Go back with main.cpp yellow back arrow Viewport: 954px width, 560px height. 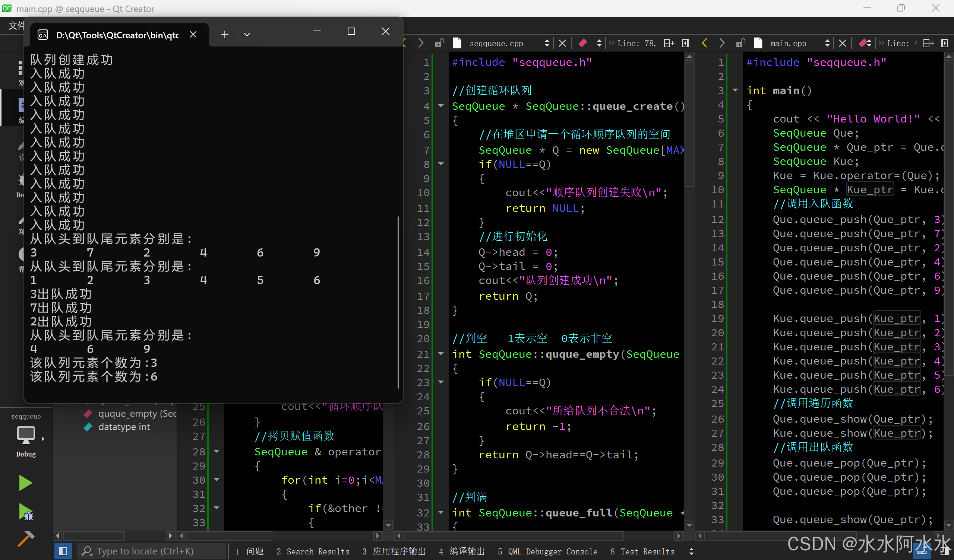[704, 43]
